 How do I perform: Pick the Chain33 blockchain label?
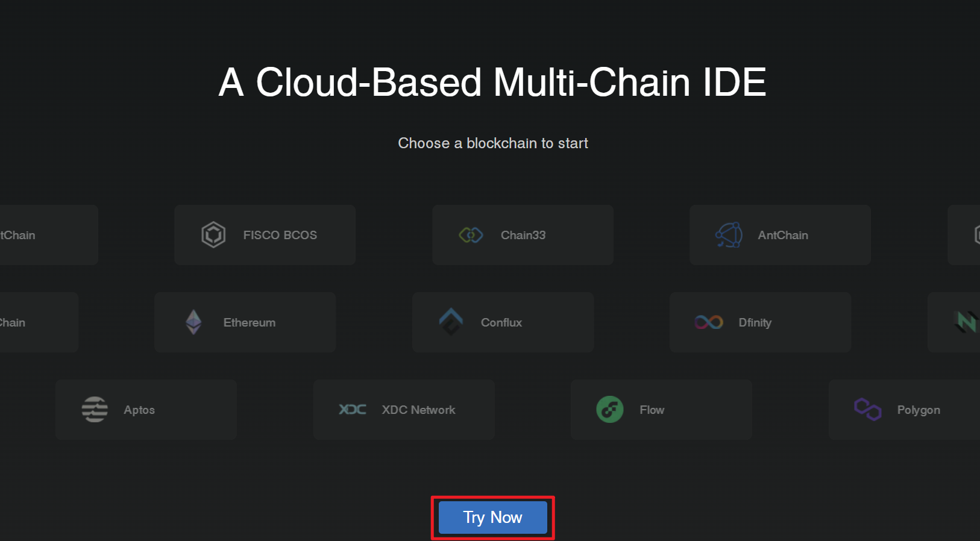coord(523,235)
